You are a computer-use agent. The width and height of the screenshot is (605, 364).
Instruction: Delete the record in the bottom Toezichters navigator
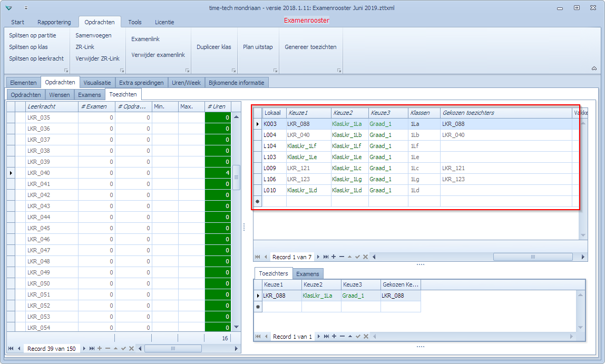tap(342, 336)
